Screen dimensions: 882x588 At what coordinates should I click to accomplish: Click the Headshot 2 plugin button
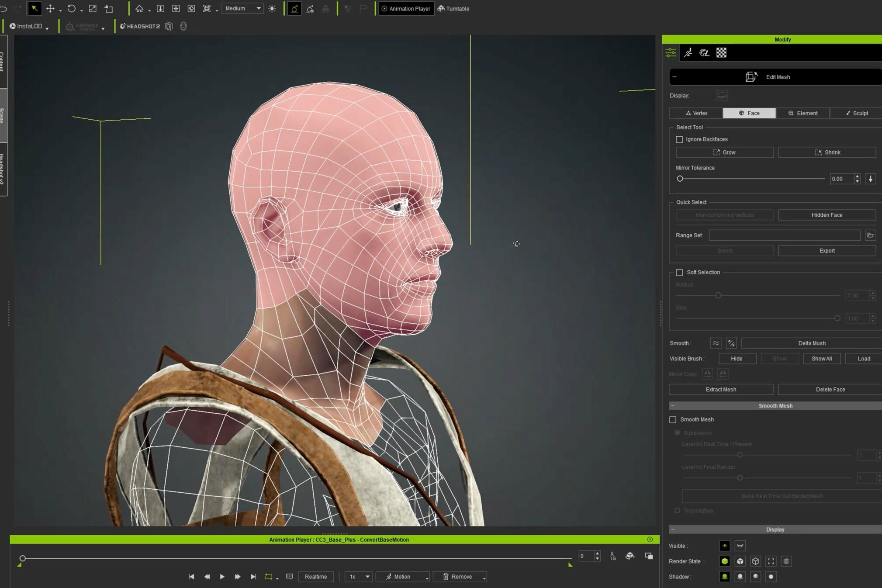pos(140,26)
